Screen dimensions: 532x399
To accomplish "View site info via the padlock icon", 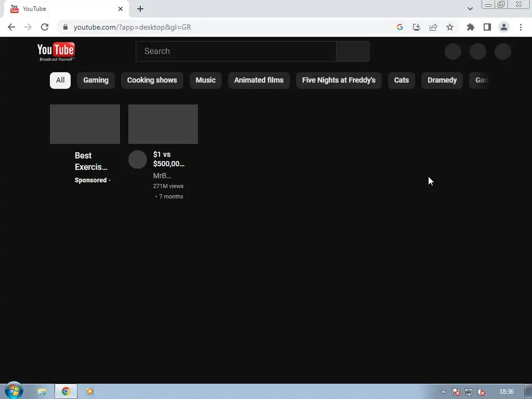I will point(65,27).
